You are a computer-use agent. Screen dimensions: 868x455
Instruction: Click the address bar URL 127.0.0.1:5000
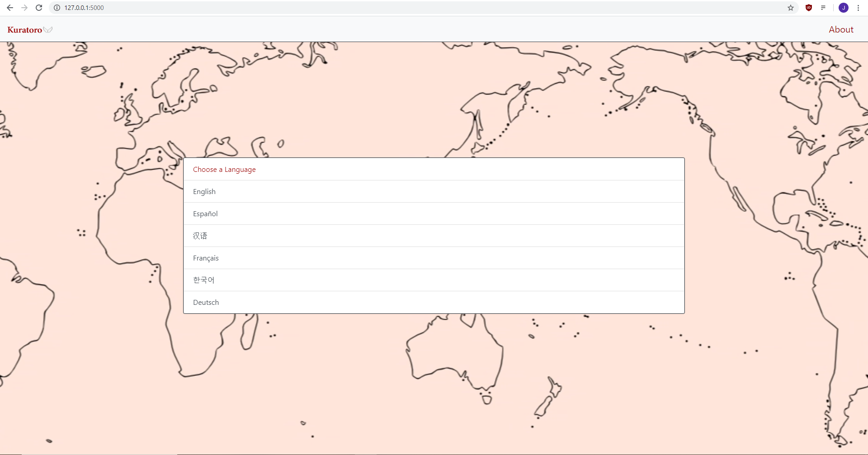pos(84,8)
